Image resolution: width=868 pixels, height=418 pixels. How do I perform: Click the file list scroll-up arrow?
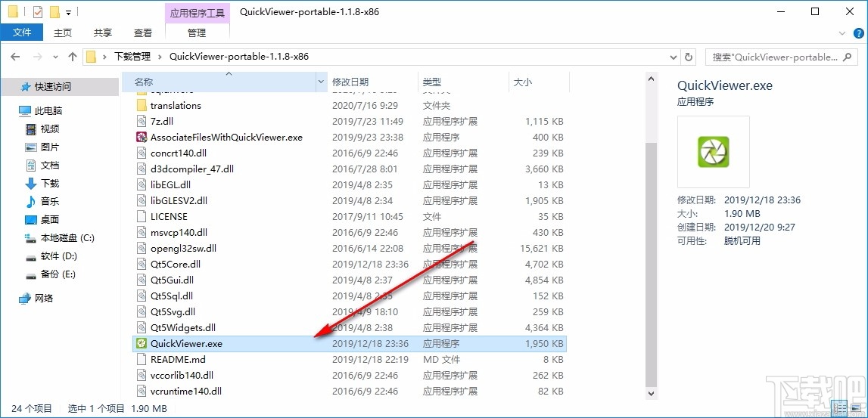coord(652,78)
